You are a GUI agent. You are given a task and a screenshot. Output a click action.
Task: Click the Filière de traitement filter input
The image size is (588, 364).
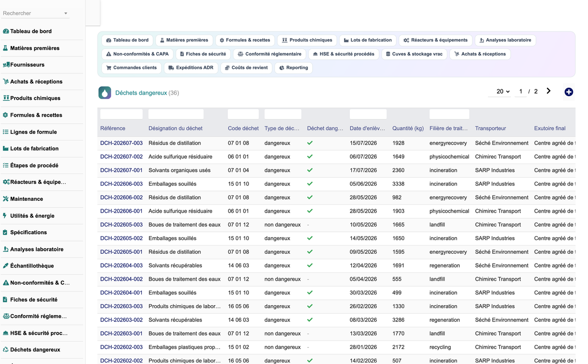coord(449,114)
